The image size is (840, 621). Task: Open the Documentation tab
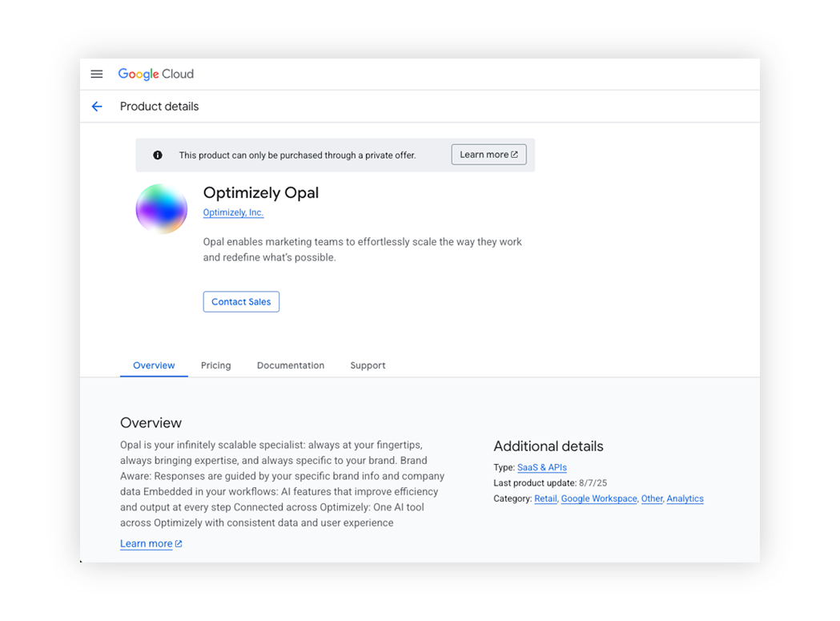[x=291, y=365]
